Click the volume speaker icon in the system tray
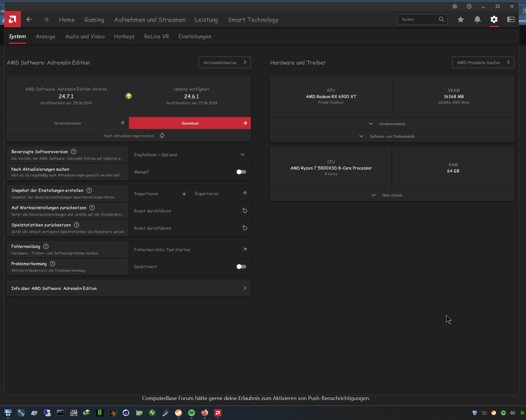Viewport: 526px width, 420px height. point(513,413)
